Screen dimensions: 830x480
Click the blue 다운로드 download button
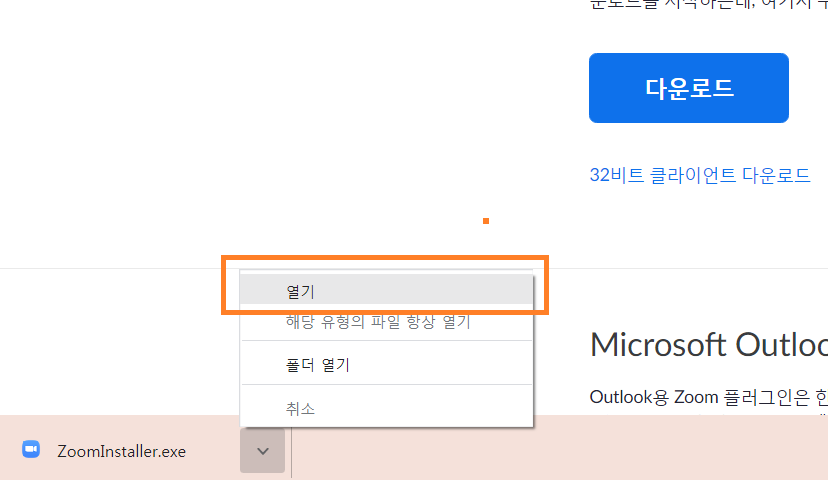(689, 88)
